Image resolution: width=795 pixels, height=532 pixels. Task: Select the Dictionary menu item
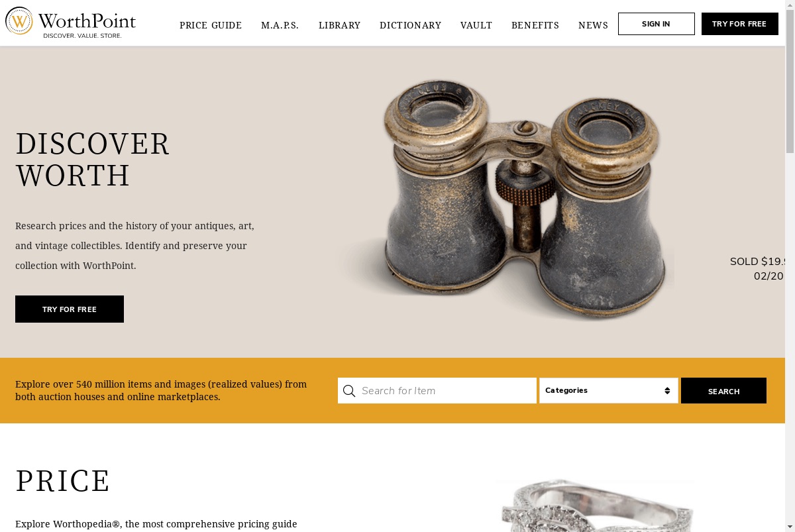410,25
